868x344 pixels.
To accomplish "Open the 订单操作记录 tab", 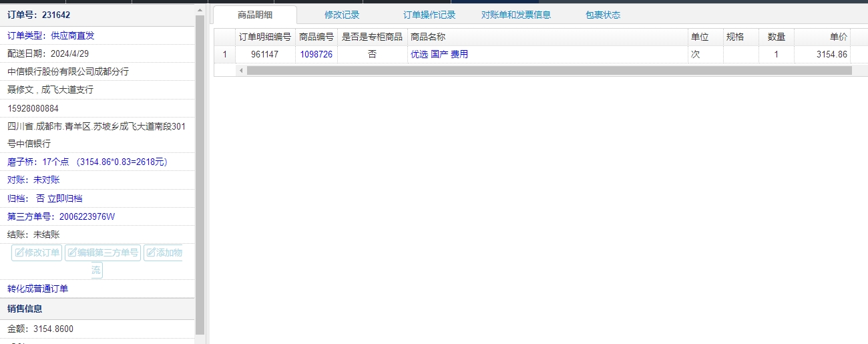I will pyautogui.click(x=429, y=15).
